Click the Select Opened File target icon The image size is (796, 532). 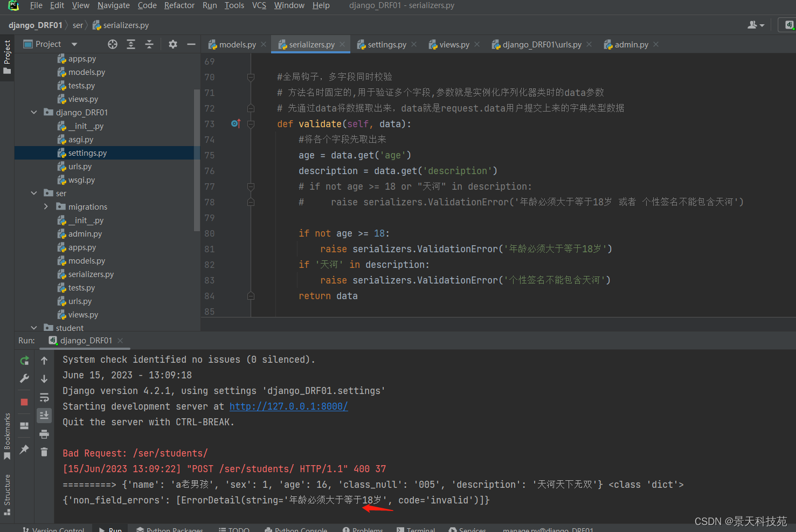coord(113,44)
